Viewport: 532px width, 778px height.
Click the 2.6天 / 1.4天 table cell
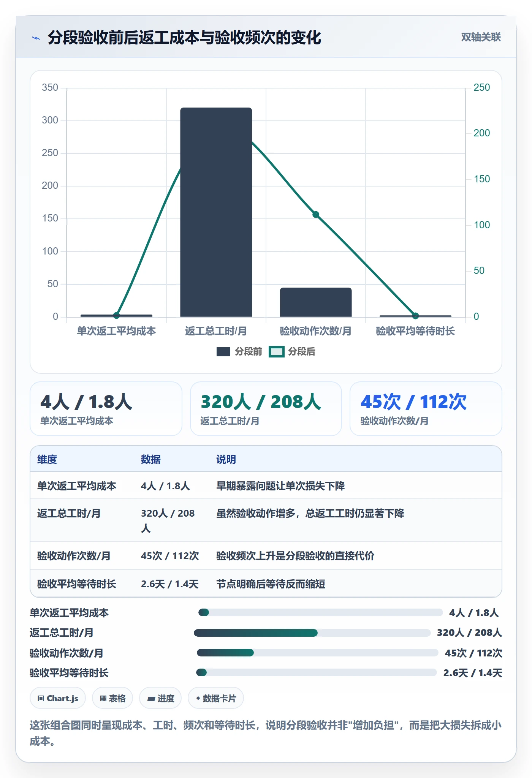[x=169, y=584]
